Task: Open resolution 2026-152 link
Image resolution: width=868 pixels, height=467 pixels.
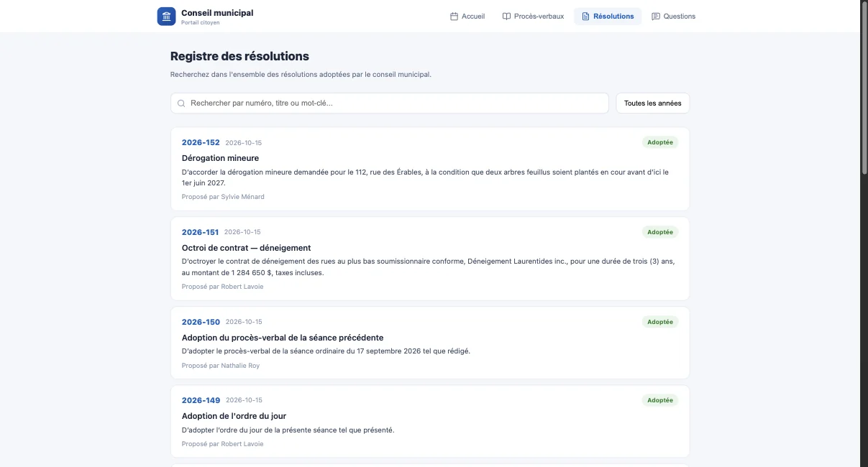Action: click(201, 142)
